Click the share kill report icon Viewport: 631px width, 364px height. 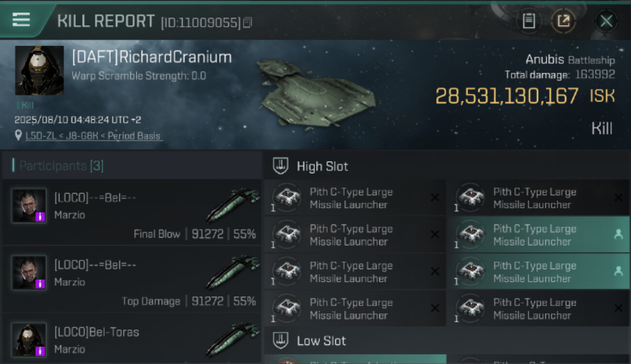563,21
